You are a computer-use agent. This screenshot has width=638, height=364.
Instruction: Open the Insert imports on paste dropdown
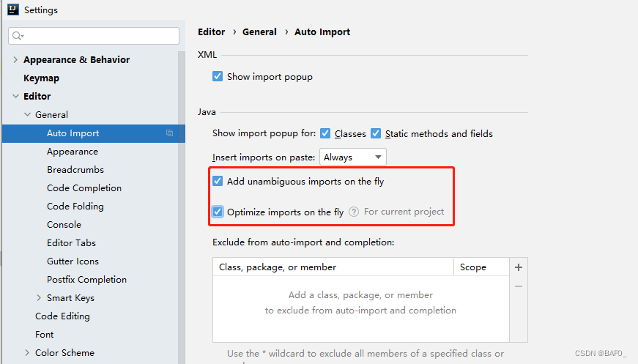pos(353,157)
